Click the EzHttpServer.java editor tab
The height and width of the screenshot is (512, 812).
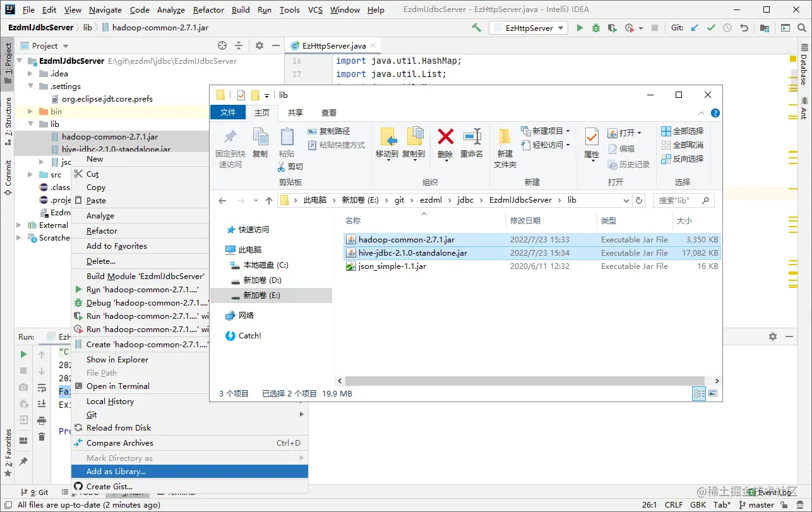pyautogui.click(x=333, y=46)
